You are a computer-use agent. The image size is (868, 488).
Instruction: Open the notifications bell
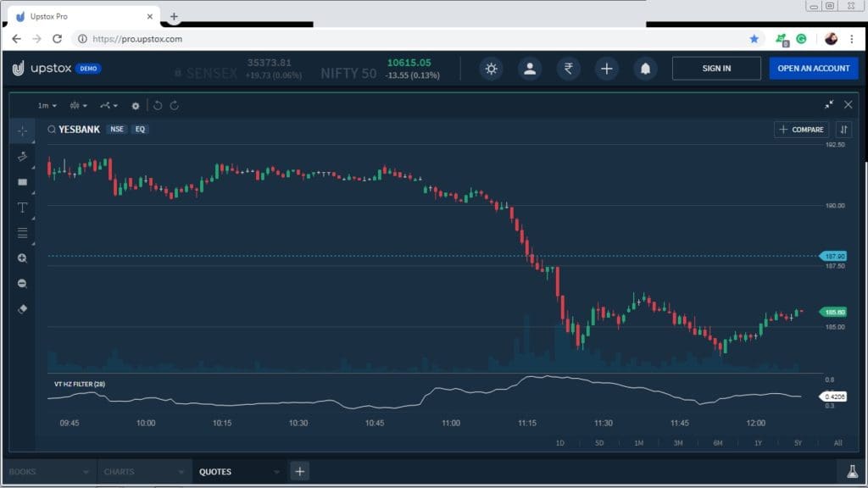pyautogui.click(x=645, y=69)
